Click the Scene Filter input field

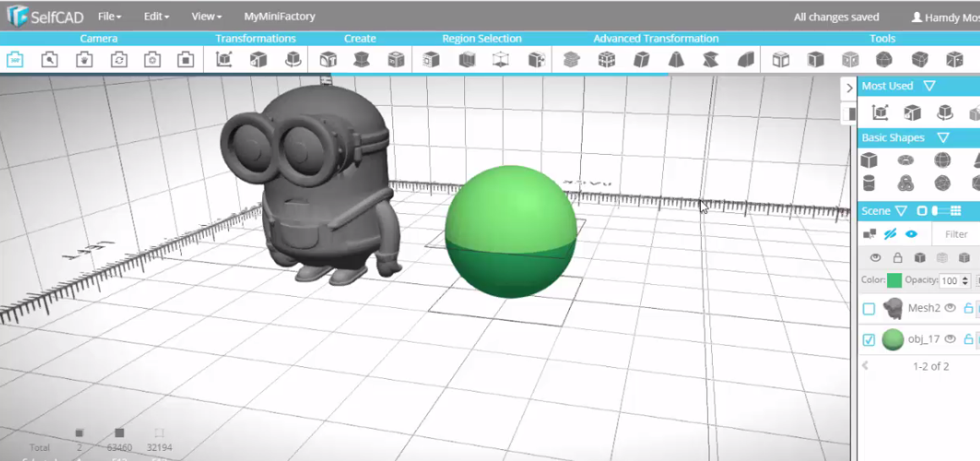pyautogui.click(x=955, y=234)
